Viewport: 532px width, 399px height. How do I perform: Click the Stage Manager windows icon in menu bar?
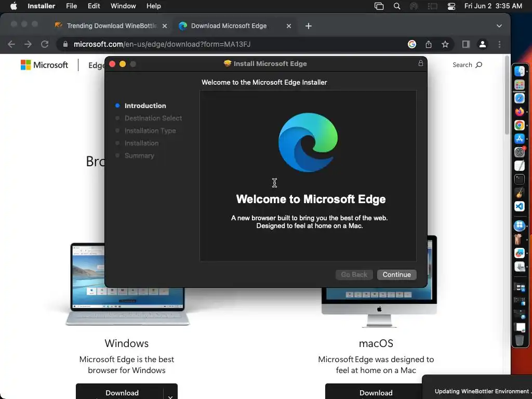tap(379, 6)
